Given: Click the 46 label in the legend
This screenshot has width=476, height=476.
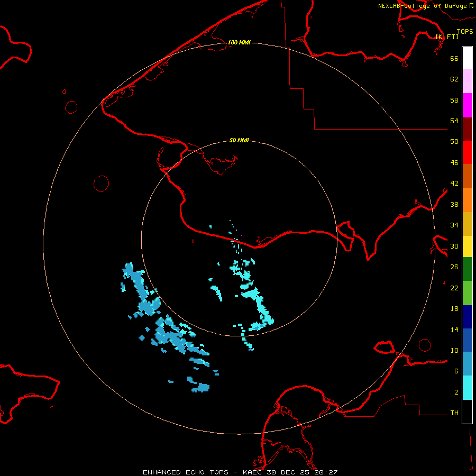Looking at the screenshot, I should (454, 163).
